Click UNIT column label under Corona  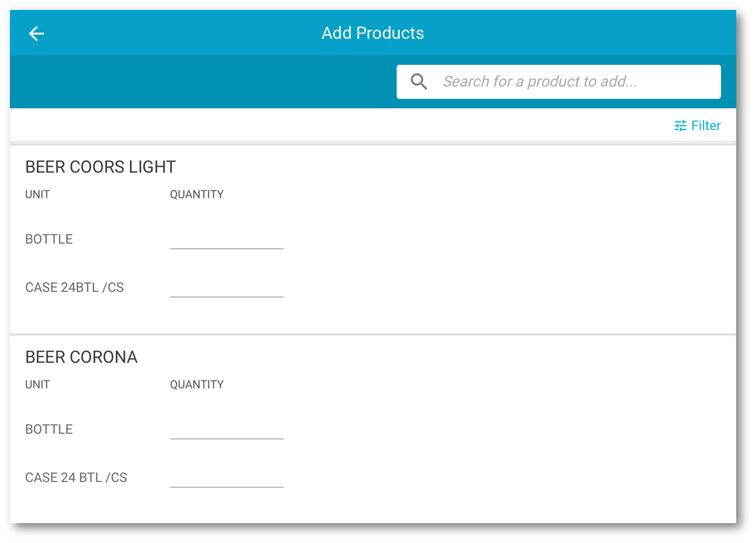coord(37,385)
